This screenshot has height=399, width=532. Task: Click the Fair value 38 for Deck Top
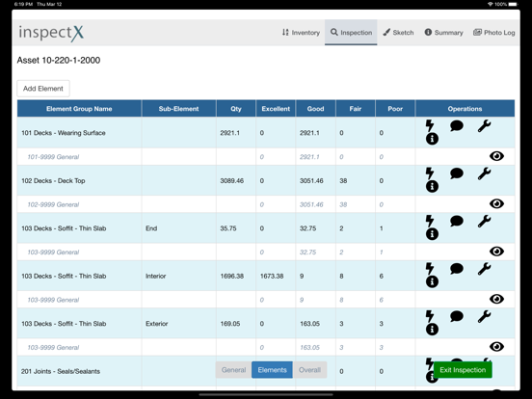pos(343,181)
